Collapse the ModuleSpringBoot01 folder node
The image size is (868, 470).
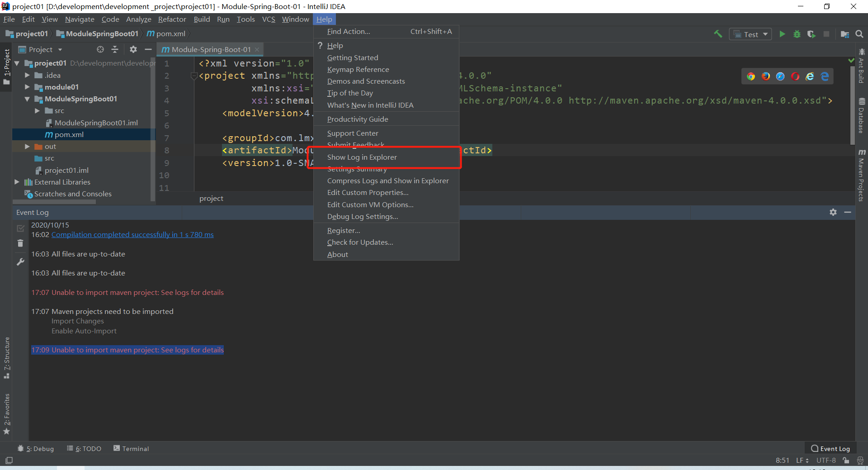[x=27, y=99]
